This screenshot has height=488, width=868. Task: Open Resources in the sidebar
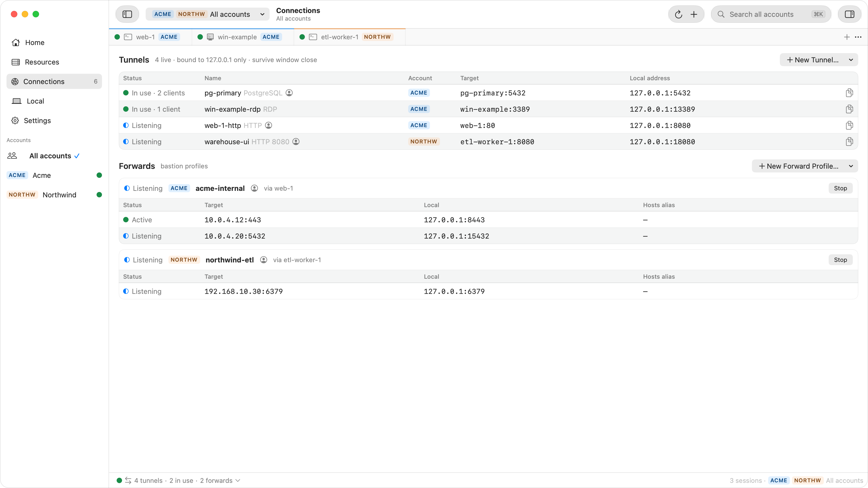(54, 62)
